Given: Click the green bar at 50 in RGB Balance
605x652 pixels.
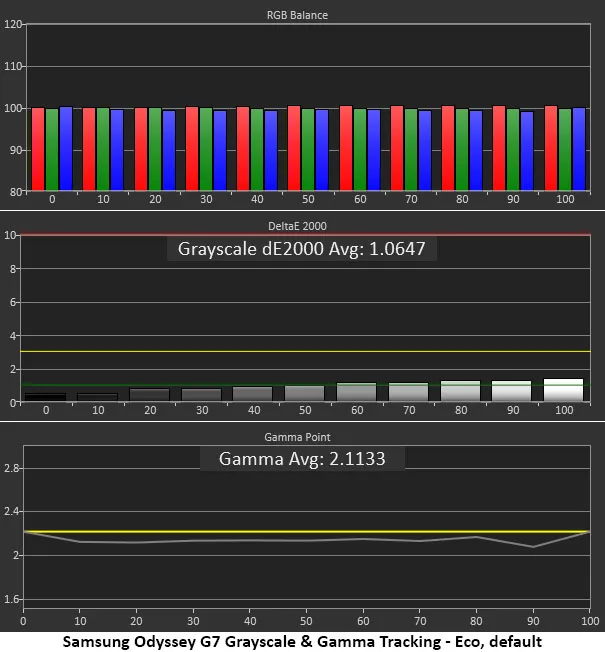Looking at the screenshot, I should click(x=308, y=148).
